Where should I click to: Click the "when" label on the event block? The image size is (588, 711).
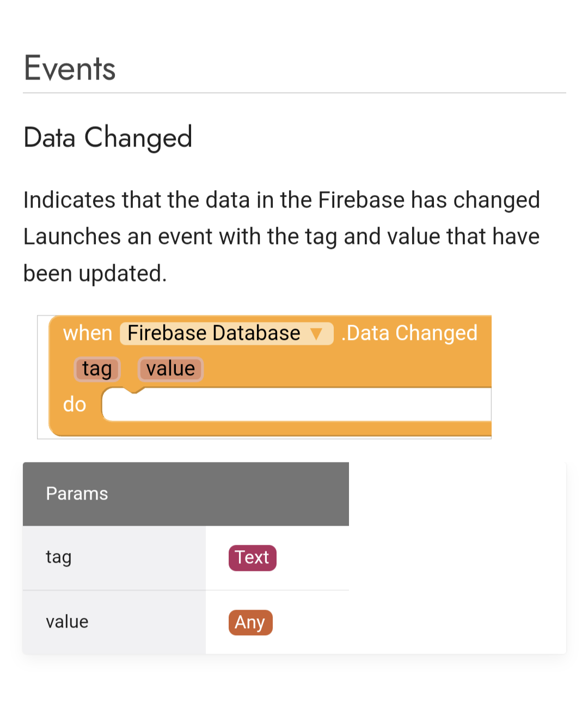point(87,333)
